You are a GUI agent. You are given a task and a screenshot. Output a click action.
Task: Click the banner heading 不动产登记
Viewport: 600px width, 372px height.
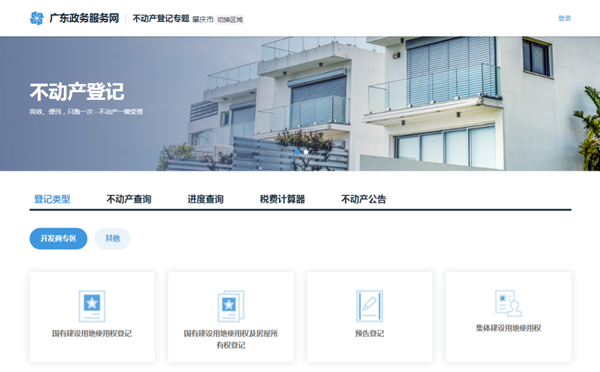(x=77, y=92)
